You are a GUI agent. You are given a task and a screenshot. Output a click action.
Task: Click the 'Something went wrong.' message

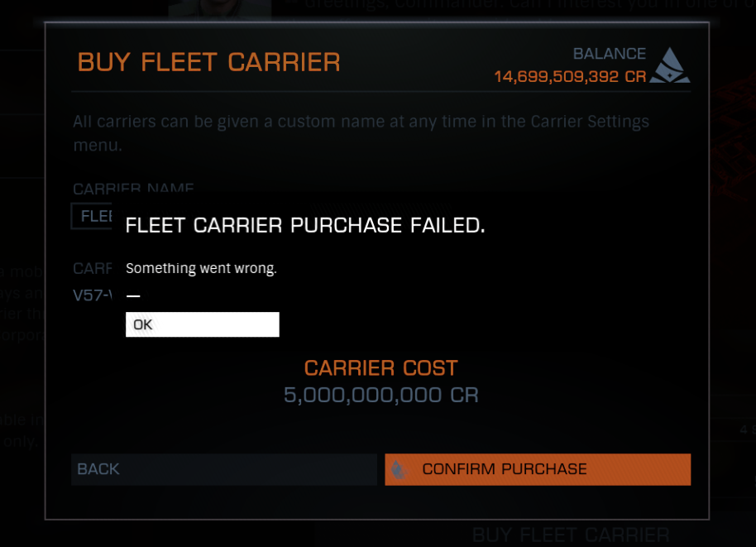point(201,268)
